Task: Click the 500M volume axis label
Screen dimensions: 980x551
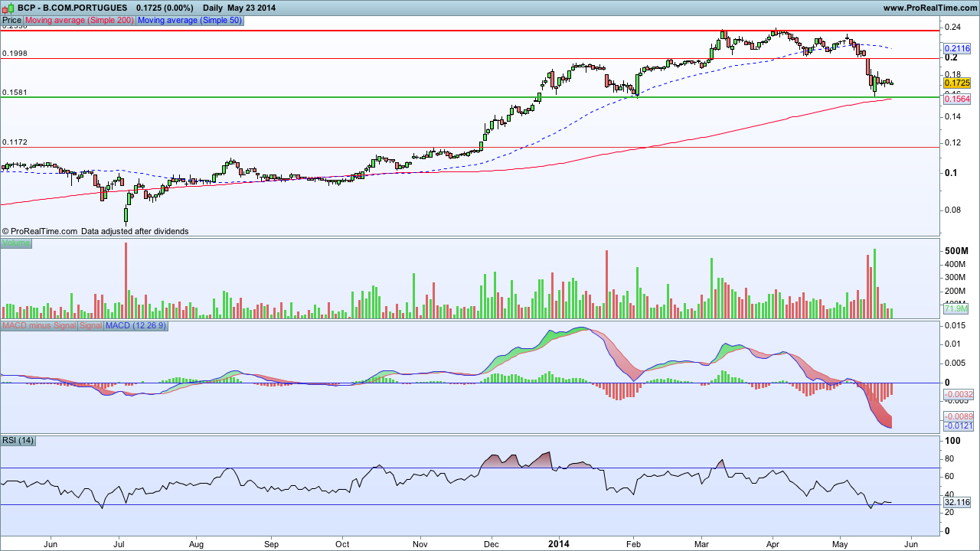Action: tap(957, 251)
